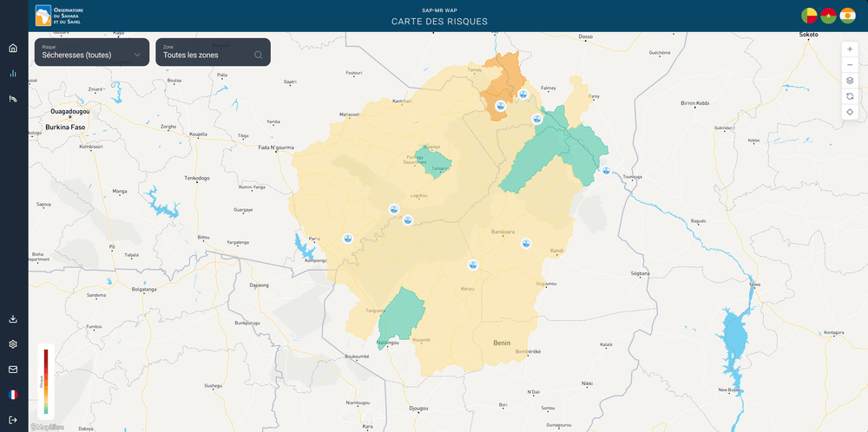Image resolution: width=868 pixels, height=432 pixels.
Task: Click the Dapaong map label
Action: click(259, 285)
